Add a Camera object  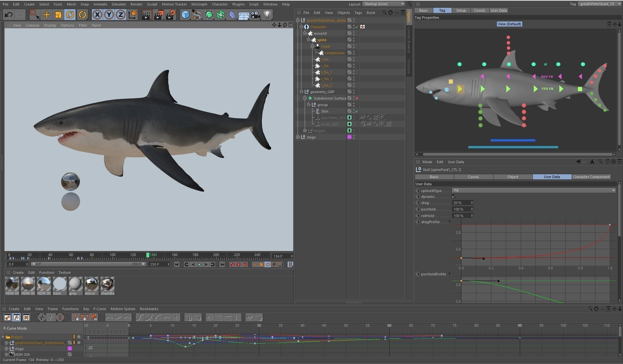(x=255, y=15)
